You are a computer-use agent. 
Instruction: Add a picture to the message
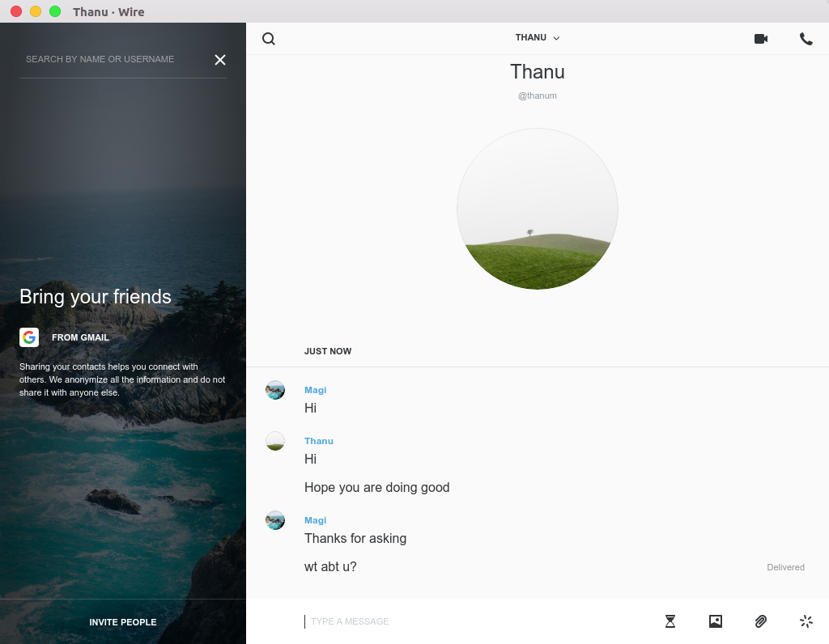pos(716,621)
